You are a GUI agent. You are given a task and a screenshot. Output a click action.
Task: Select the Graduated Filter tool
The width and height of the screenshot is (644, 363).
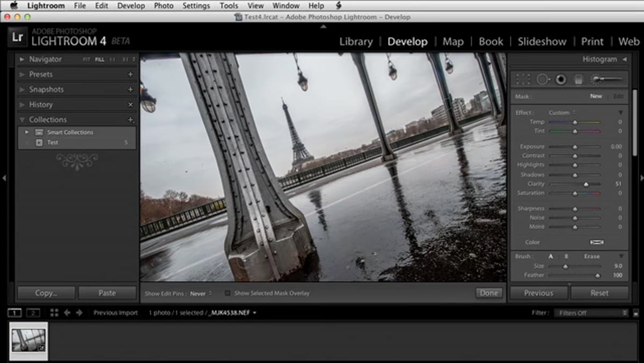(x=579, y=79)
